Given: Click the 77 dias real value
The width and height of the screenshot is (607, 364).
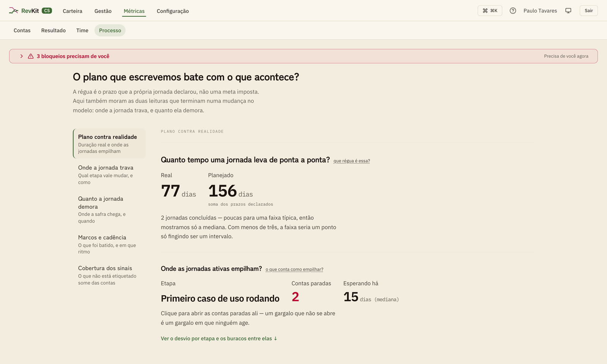Looking at the screenshot, I should [x=178, y=191].
